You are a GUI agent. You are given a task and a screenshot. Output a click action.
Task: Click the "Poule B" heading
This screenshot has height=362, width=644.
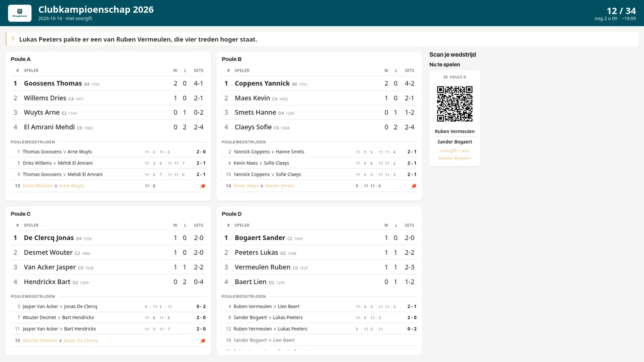click(231, 59)
